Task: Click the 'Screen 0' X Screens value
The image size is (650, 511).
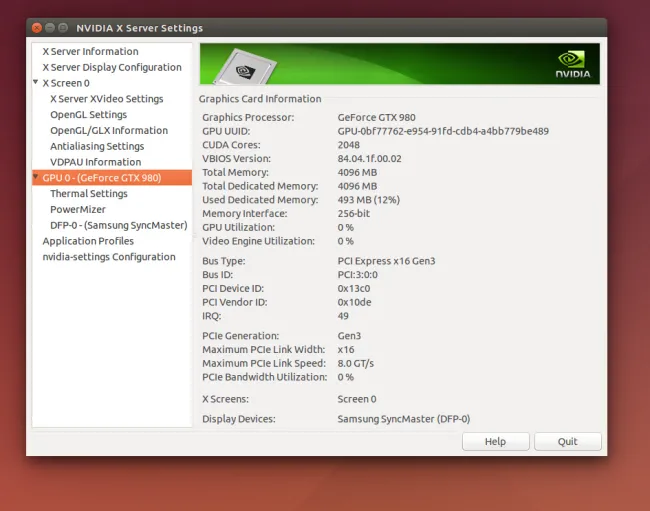Action: (x=357, y=399)
